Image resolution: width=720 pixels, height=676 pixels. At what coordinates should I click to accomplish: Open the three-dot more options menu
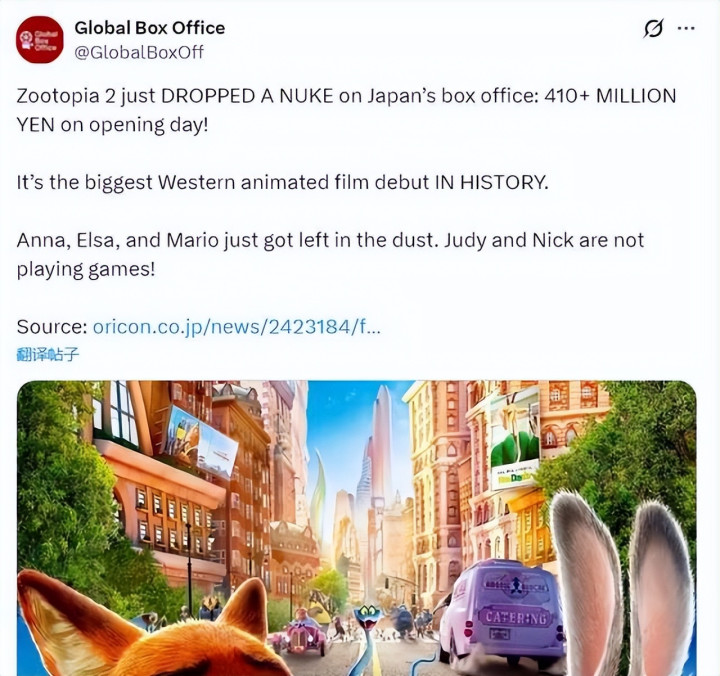coord(686,28)
